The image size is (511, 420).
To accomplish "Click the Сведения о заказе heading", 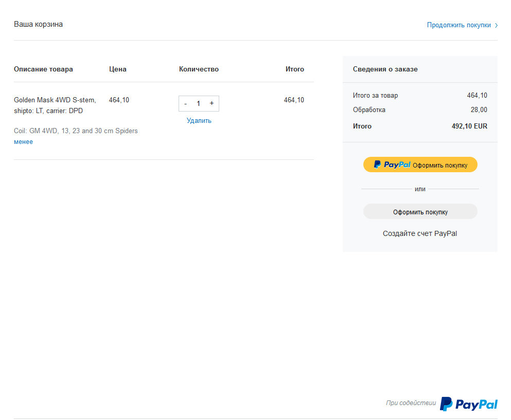I will pyautogui.click(x=385, y=69).
